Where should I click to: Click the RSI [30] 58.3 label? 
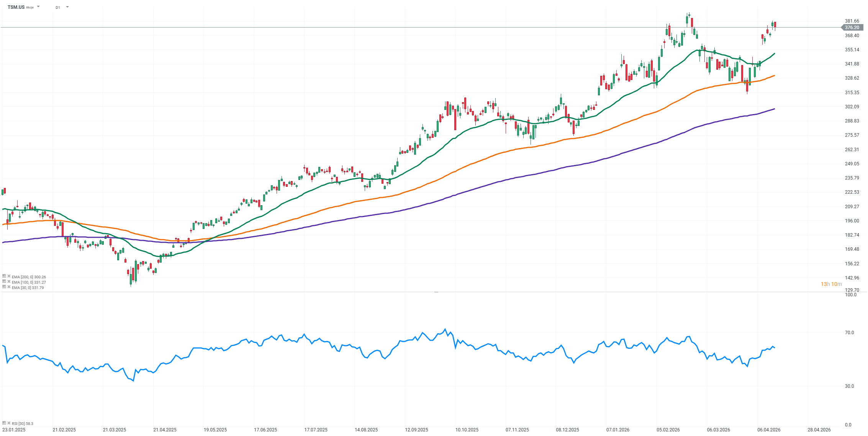(x=23, y=423)
